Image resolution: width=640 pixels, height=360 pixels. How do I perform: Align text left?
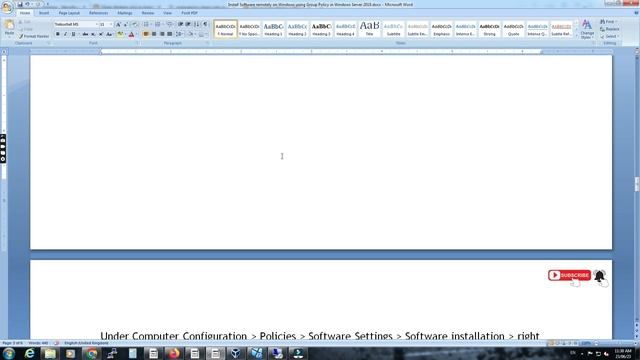(146, 34)
